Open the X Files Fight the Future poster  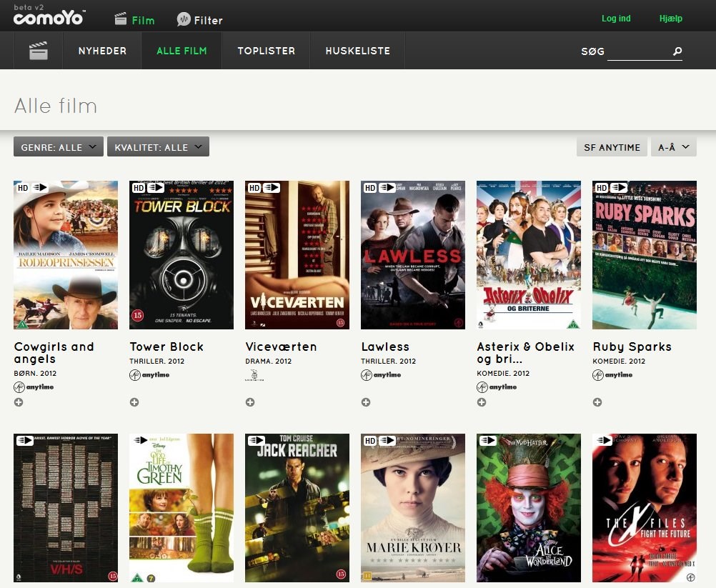[645, 508]
